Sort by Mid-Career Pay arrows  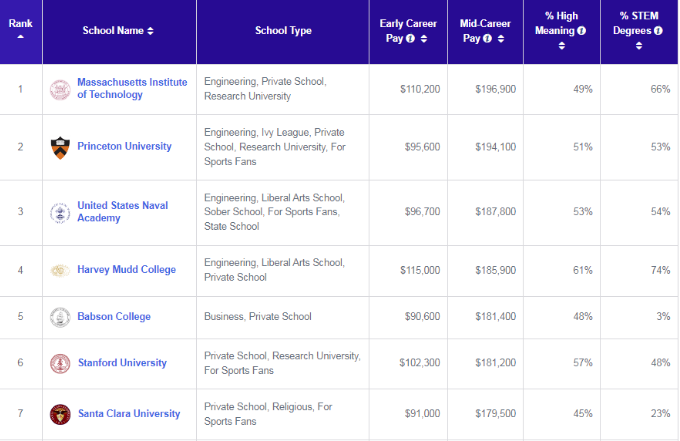point(501,39)
